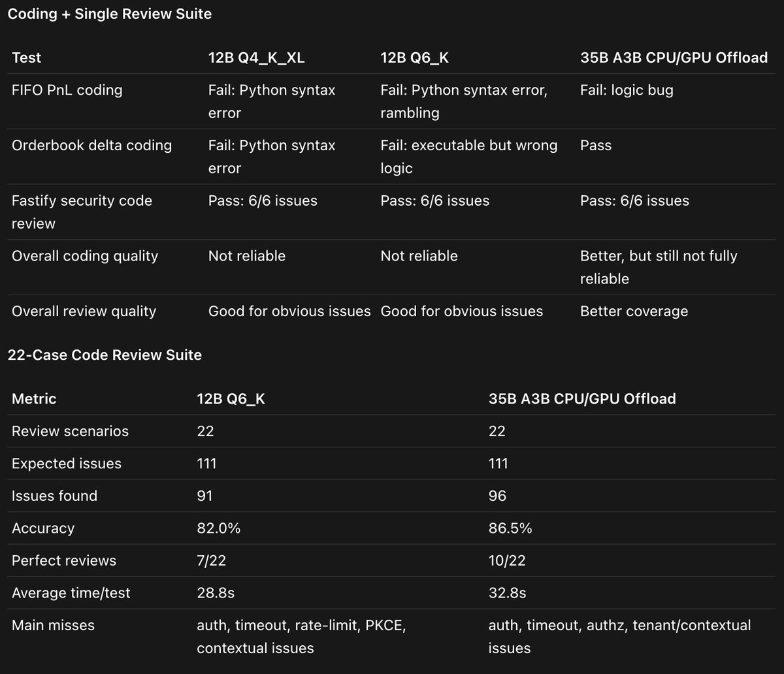This screenshot has width=784, height=674.
Task: Click 'Better, but still not fully reliable' cell
Action: coord(659,266)
